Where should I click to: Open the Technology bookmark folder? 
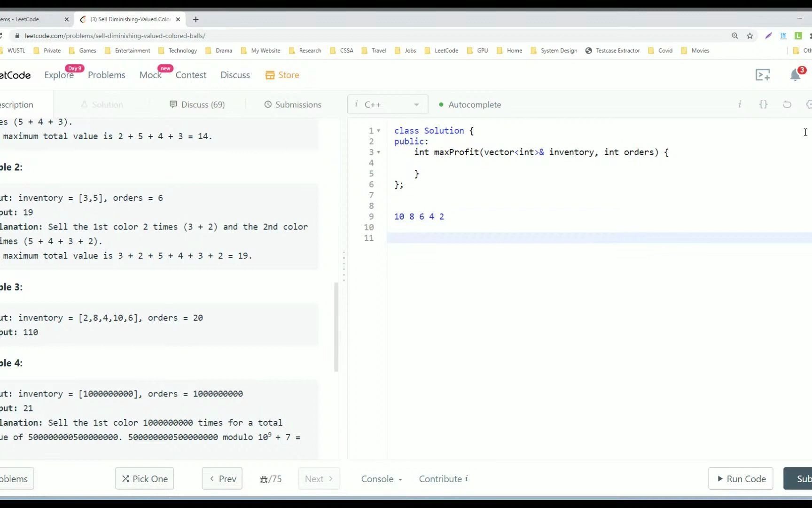point(178,50)
